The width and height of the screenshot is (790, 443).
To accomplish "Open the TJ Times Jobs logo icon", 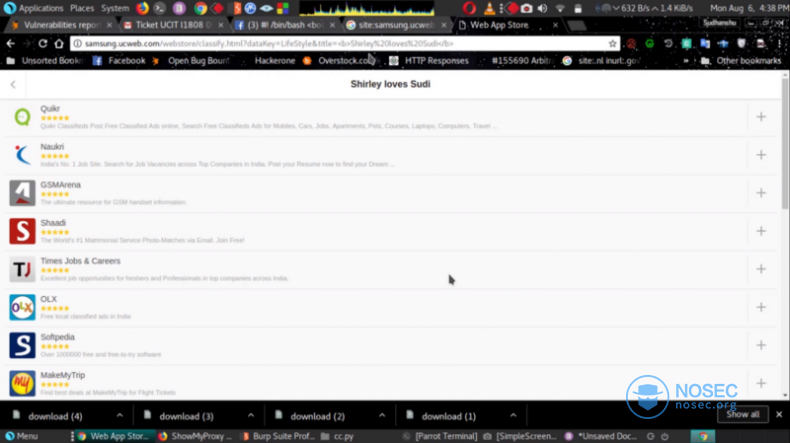I will point(22,269).
